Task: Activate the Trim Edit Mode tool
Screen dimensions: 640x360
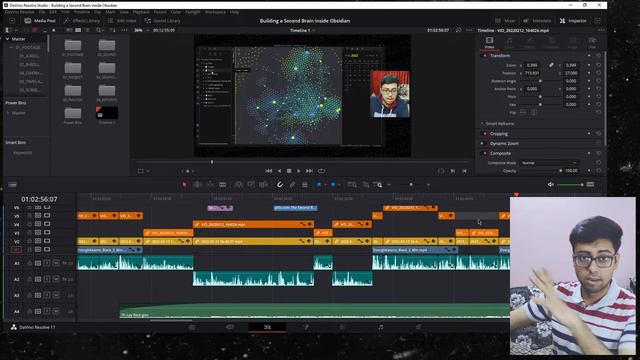Action: click(x=197, y=184)
